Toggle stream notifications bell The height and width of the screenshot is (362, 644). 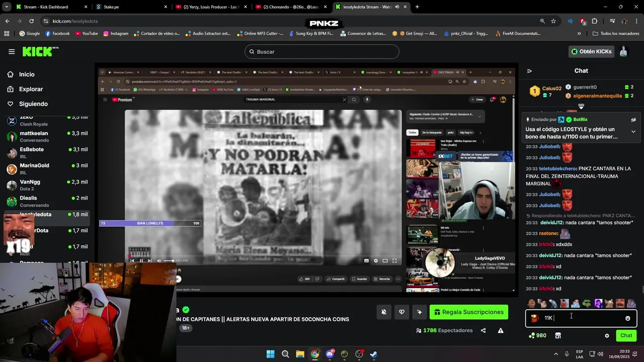pyautogui.click(x=383, y=312)
